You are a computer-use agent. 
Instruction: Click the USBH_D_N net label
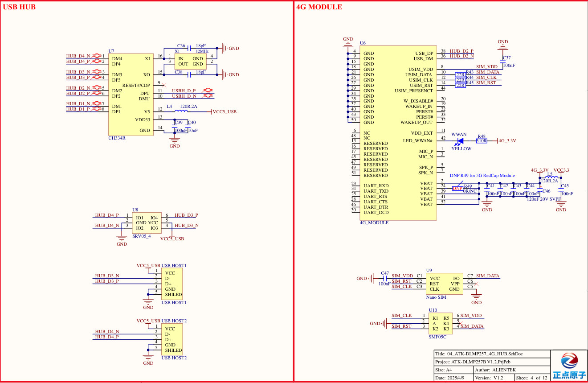pos(184,96)
